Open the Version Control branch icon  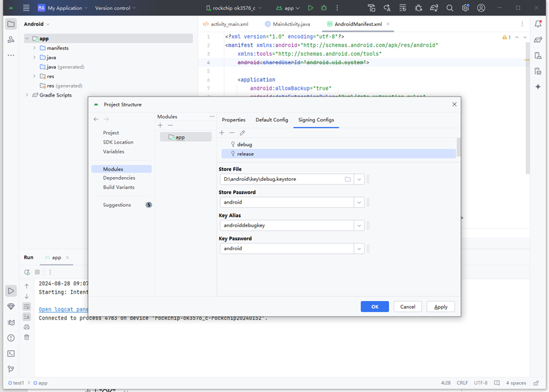pos(11,369)
